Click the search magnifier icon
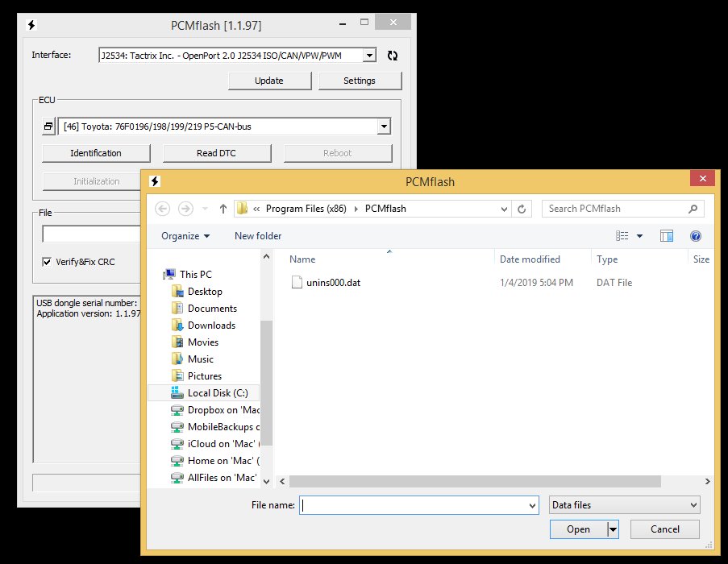The width and height of the screenshot is (728, 564). [693, 209]
